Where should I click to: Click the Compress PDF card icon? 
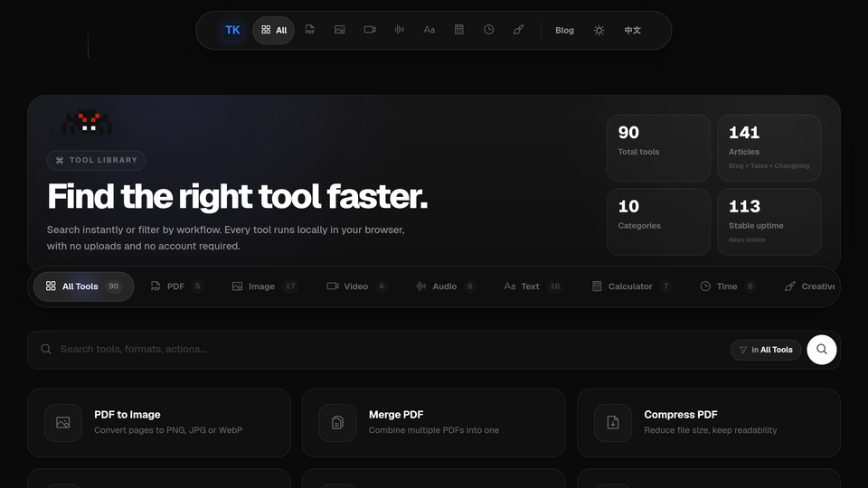pyautogui.click(x=613, y=423)
